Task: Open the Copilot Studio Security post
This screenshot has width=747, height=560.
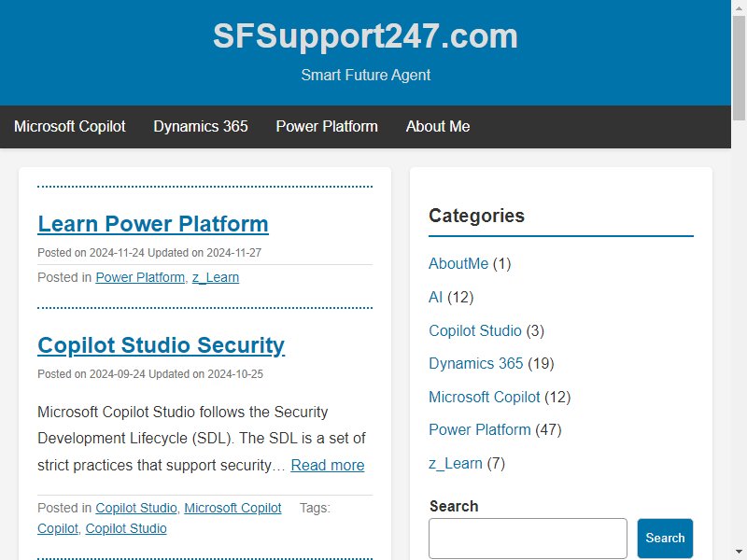Action: click(161, 345)
